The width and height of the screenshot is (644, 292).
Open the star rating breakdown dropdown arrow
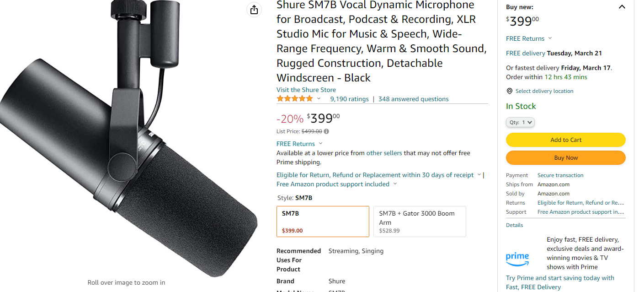point(319,99)
